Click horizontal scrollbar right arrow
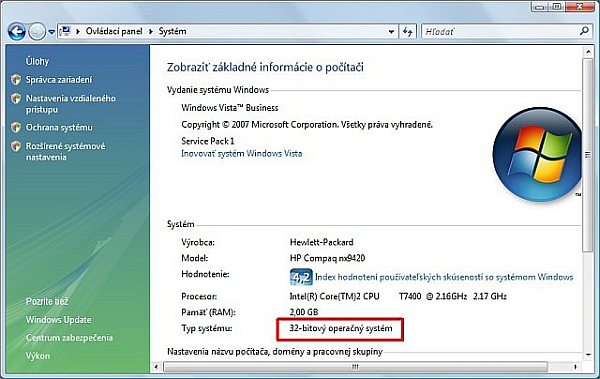 pyautogui.click(x=575, y=367)
